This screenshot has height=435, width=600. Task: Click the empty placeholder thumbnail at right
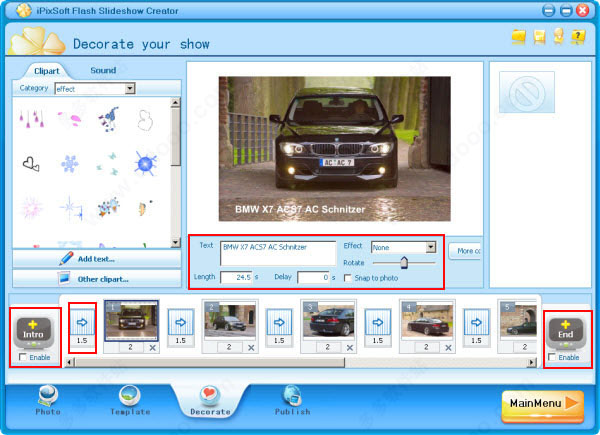point(527,92)
